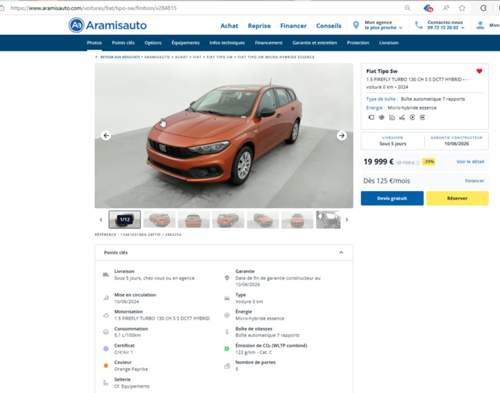This screenshot has height=393, width=500.
Task: Switch to the Financement tab
Action: pos(269,43)
